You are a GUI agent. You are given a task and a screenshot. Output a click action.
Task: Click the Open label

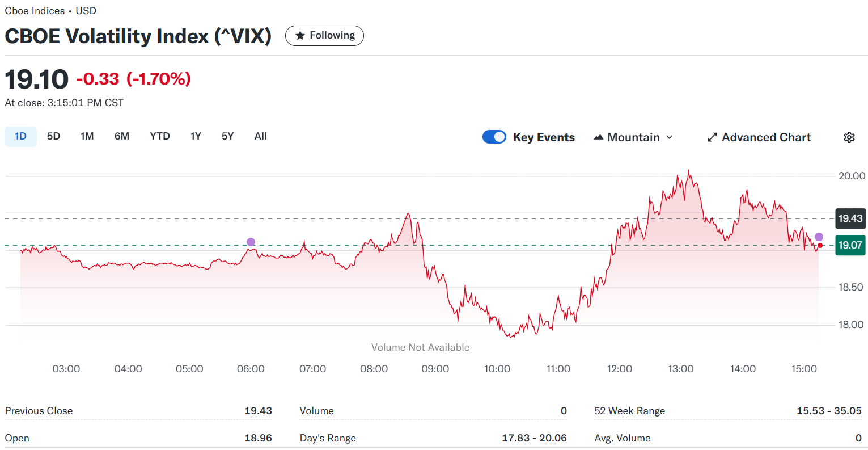[x=17, y=438]
